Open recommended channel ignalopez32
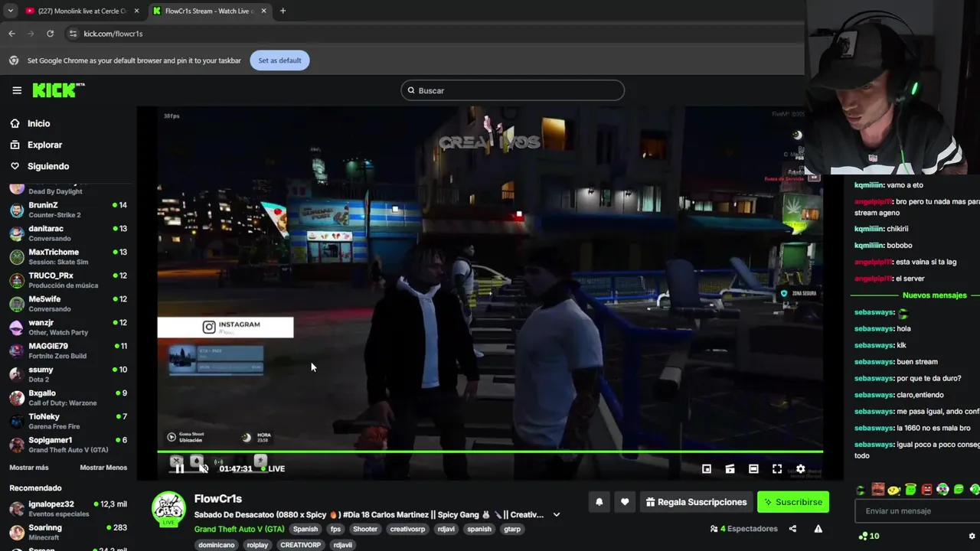 pos(67,509)
